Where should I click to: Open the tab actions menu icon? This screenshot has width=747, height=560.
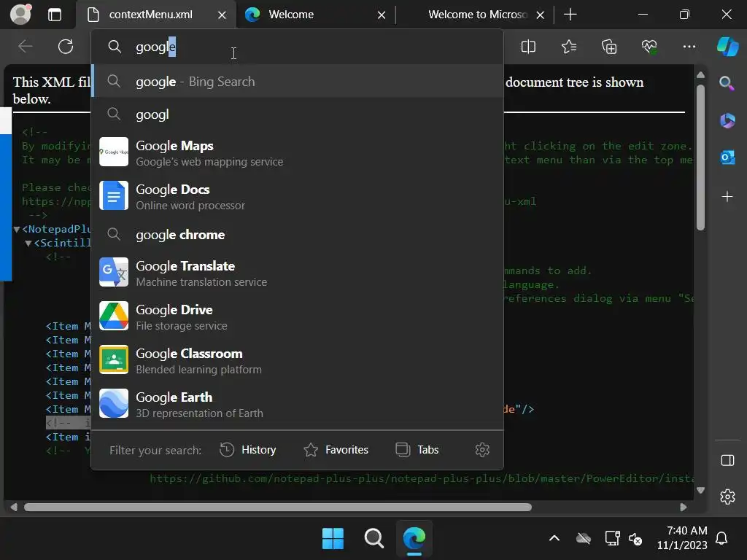(x=55, y=15)
